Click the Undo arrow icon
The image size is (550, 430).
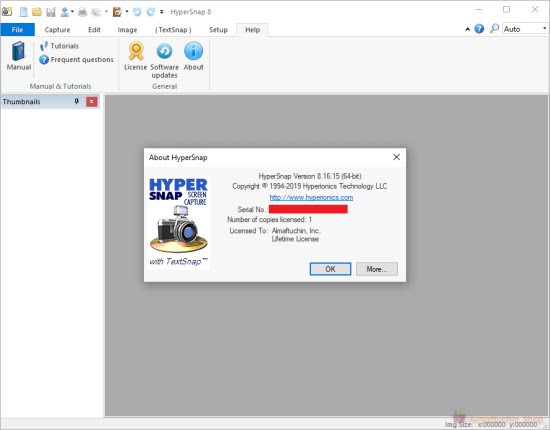point(137,12)
